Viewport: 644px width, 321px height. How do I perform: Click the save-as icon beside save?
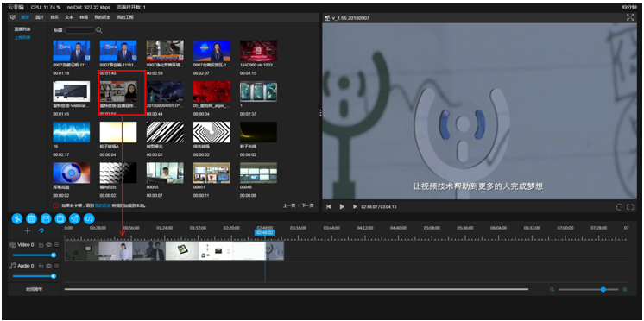point(60,219)
